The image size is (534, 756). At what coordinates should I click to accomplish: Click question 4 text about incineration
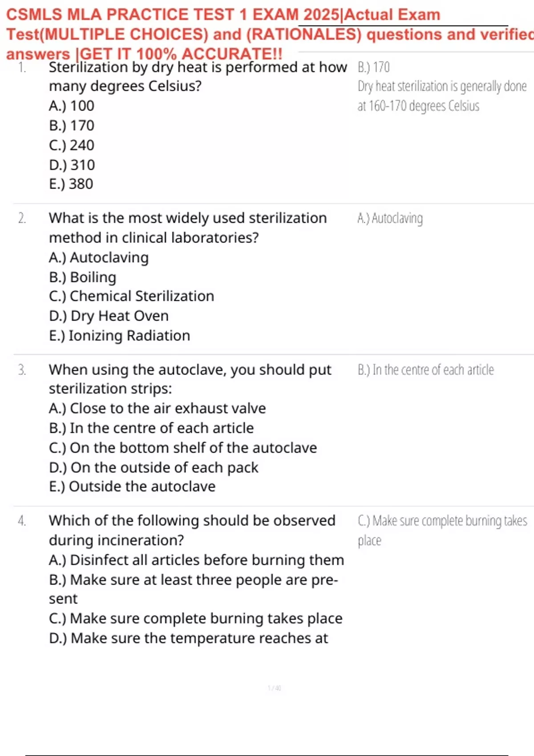pyautogui.click(x=192, y=530)
